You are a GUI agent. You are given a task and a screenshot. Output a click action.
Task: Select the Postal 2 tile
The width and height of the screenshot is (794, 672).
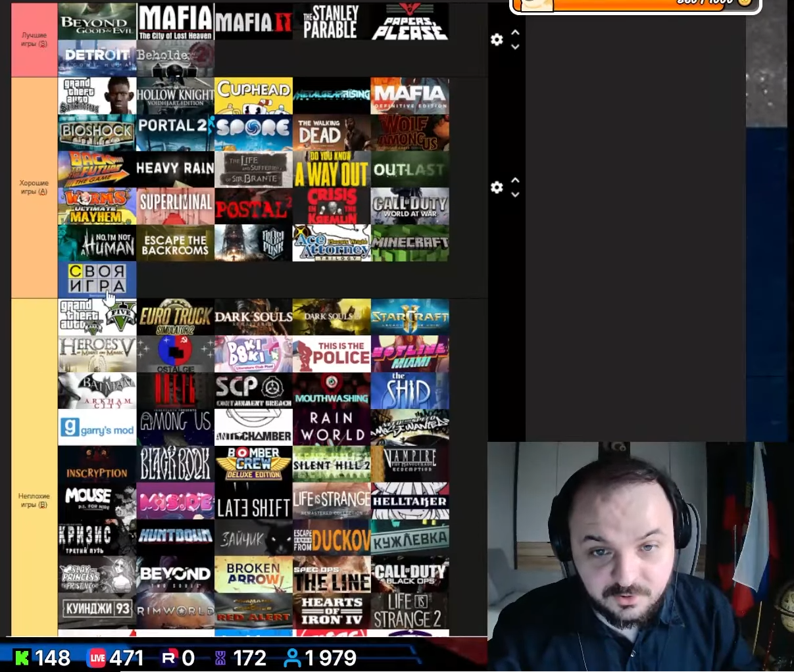(254, 206)
